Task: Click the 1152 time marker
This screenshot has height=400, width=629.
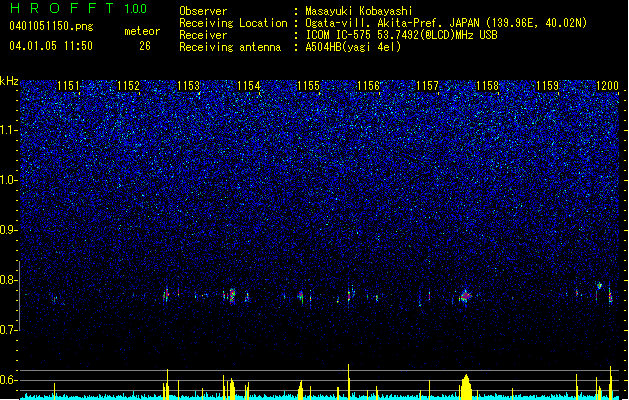Action: pyautogui.click(x=128, y=85)
